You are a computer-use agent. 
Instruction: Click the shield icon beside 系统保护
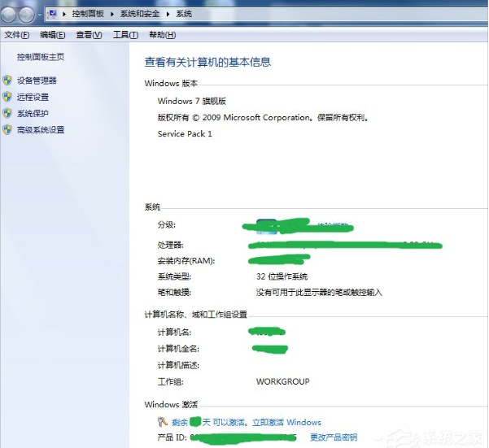click(7, 113)
